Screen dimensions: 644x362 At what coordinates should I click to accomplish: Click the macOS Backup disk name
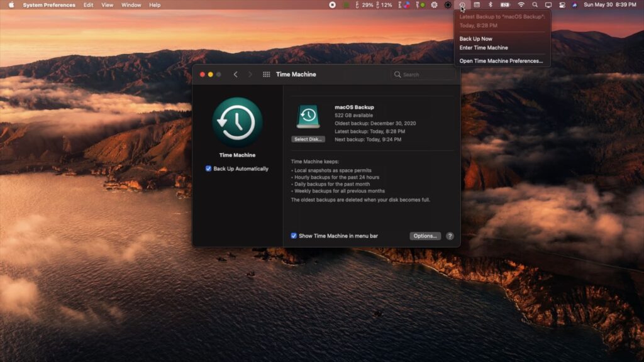(x=354, y=107)
